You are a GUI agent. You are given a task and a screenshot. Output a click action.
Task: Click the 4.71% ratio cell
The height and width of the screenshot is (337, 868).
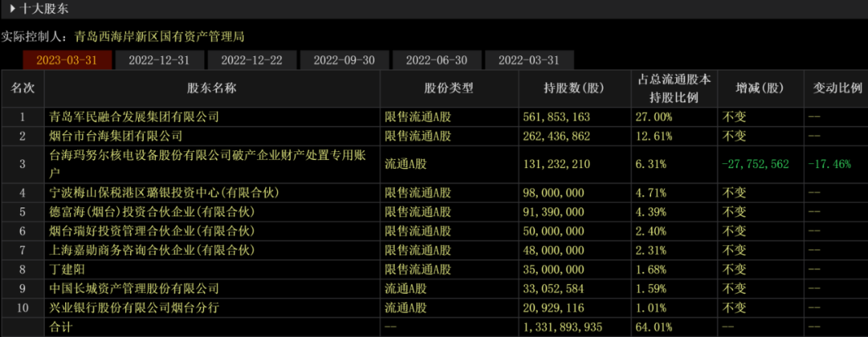[650, 193]
